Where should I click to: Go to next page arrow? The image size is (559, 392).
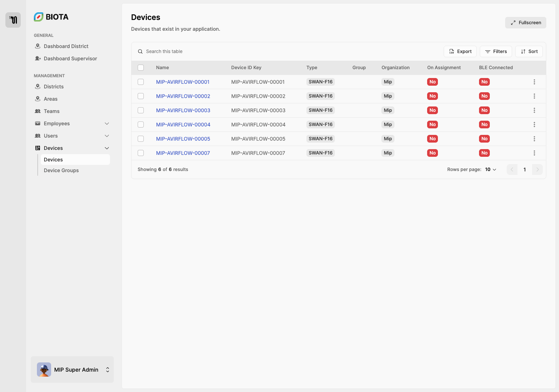(537, 169)
